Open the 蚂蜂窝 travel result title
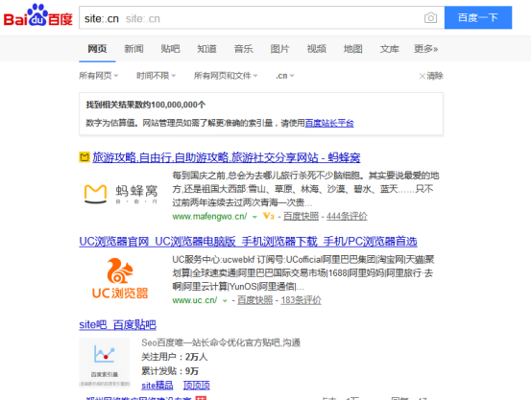Image resolution: width=532 pixels, height=400 pixels. coord(227,157)
